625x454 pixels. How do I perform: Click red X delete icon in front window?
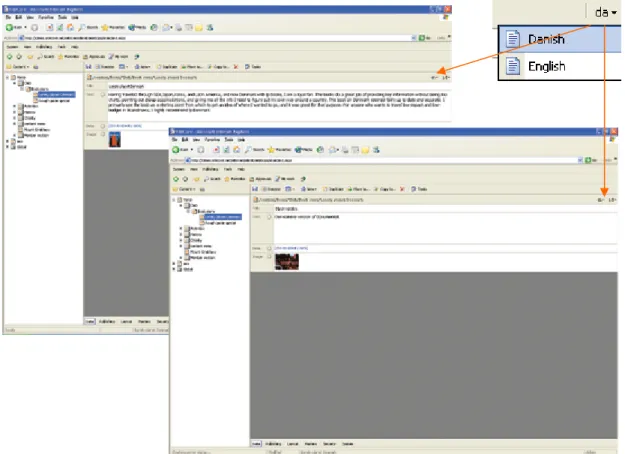click(402, 189)
